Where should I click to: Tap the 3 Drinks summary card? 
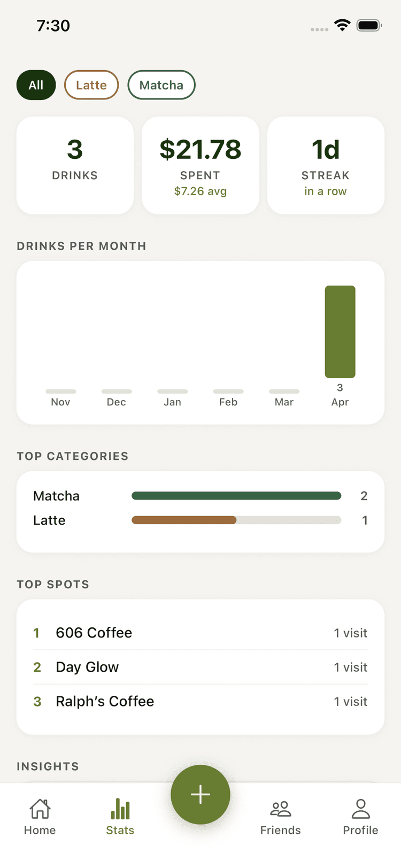[x=75, y=165]
